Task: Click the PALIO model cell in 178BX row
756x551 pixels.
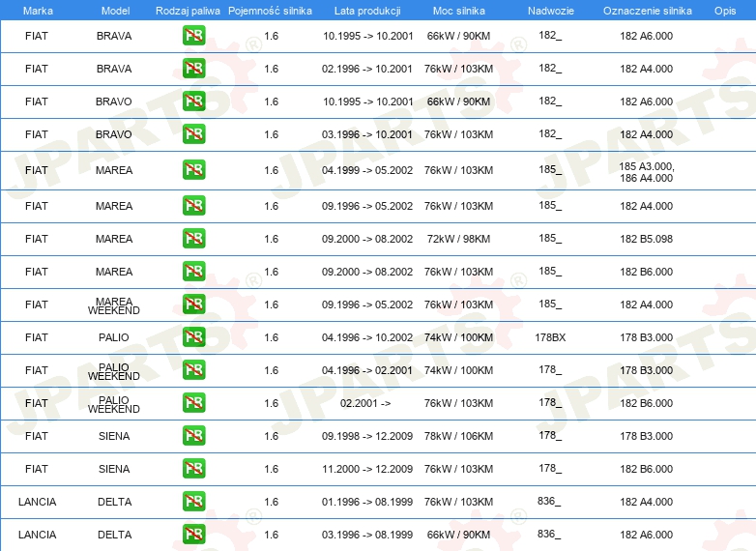Action: coord(114,337)
